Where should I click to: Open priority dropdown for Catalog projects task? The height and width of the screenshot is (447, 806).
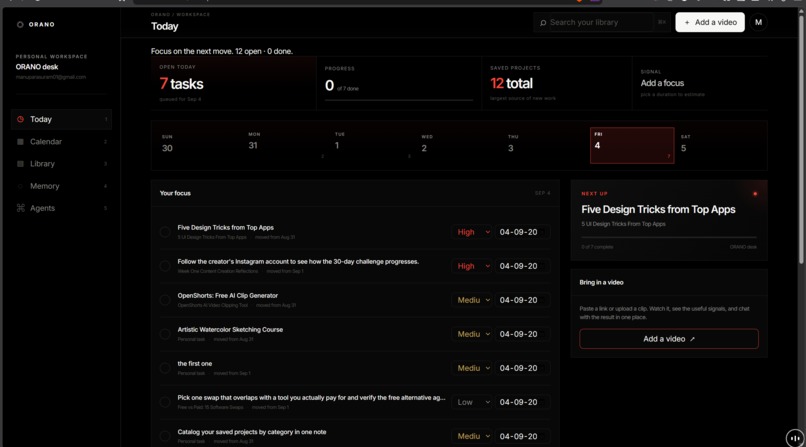pos(472,436)
